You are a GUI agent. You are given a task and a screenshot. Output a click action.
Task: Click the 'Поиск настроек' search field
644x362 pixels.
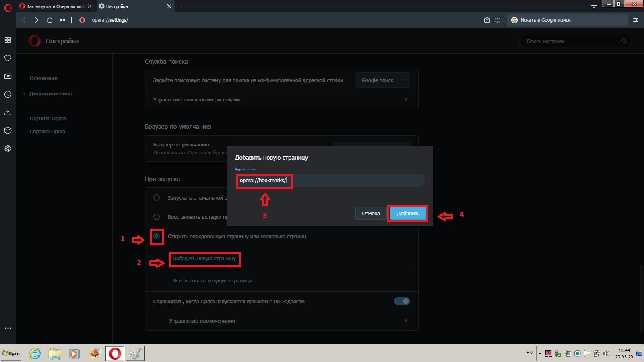(576, 41)
